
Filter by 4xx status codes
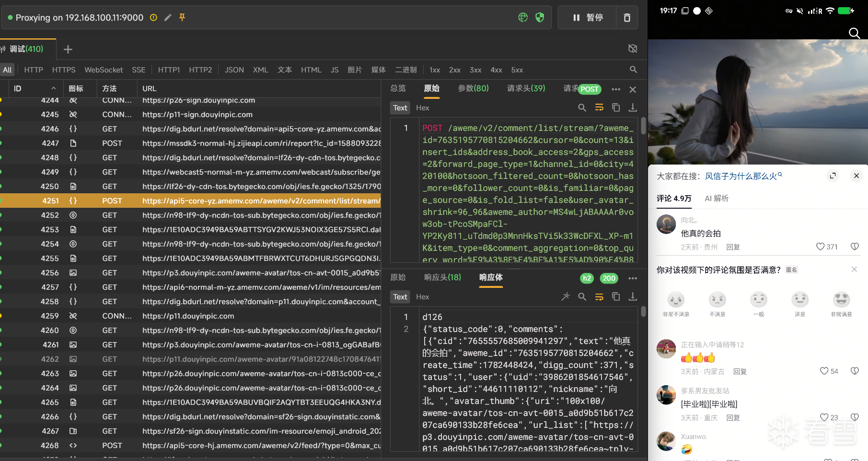[x=496, y=70]
